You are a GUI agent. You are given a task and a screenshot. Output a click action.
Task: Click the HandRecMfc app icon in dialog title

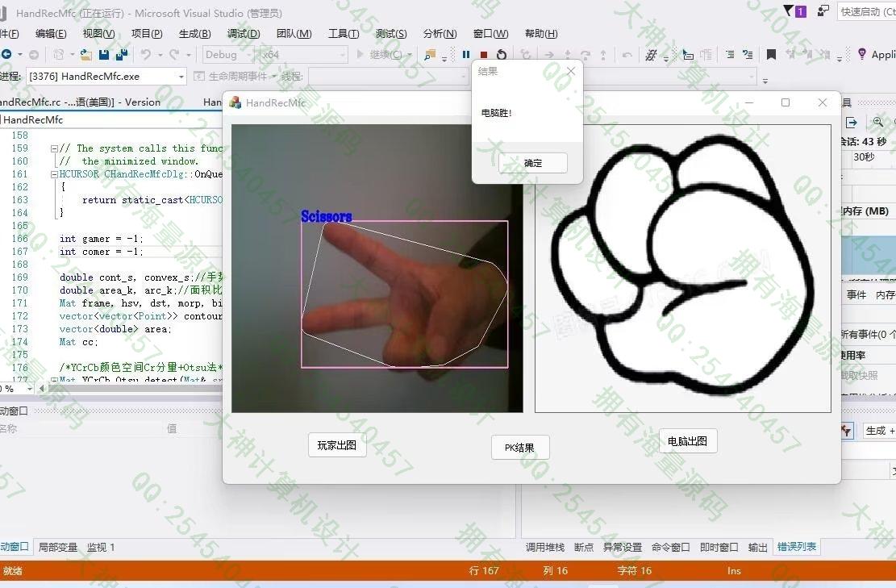coord(235,102)
